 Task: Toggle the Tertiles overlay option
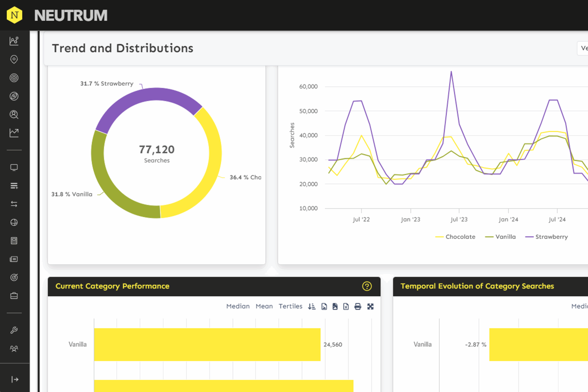(x=290, y=306)
